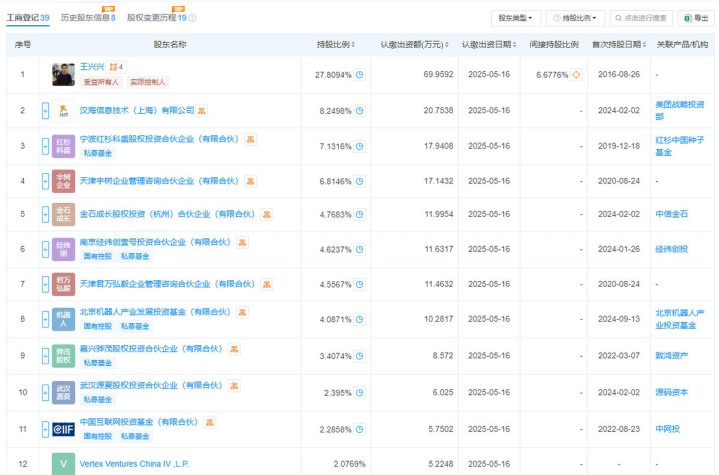Open shareholder link 王兴兴
Viewport: 719px width, 475px height.
point(92,67)
